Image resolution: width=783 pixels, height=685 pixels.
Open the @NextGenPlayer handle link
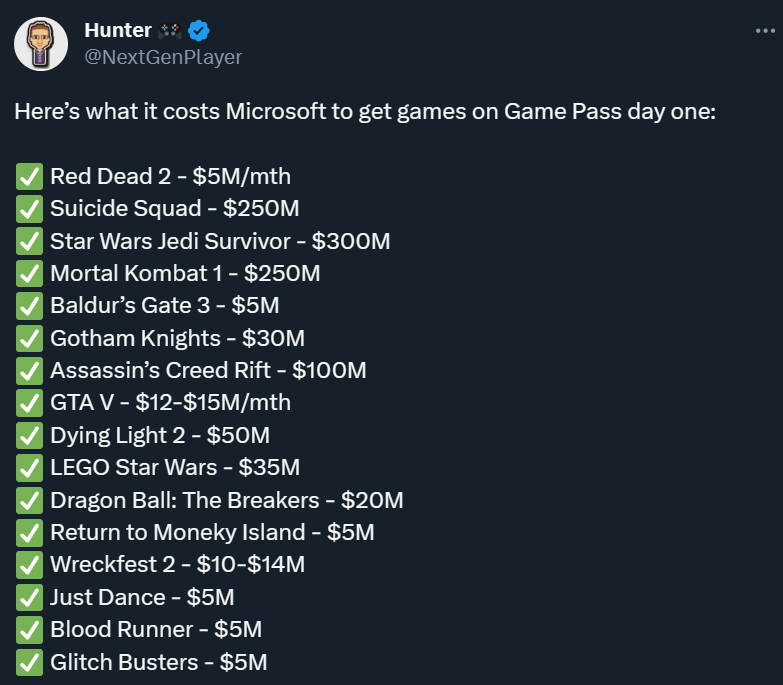tap(163, 57)
